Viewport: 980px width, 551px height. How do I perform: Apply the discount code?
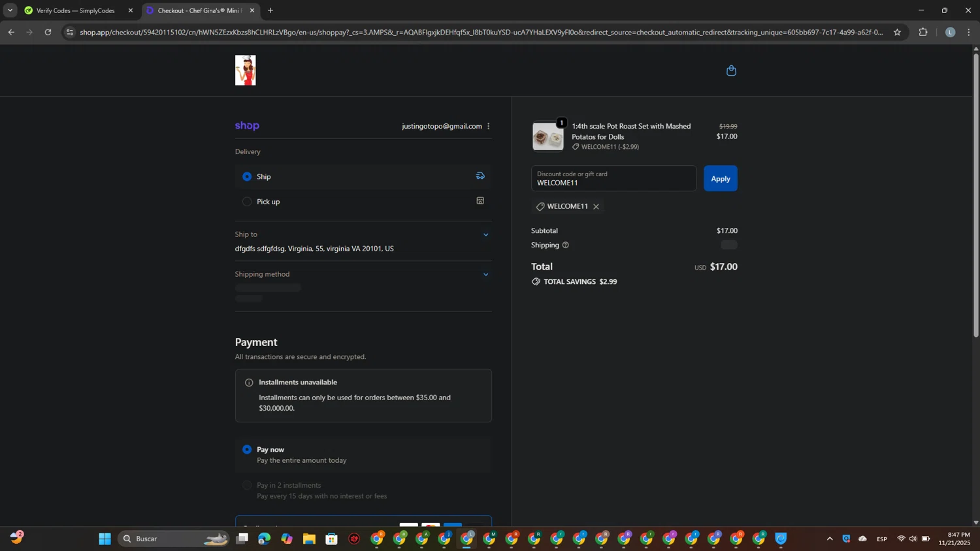pos(721,178)
